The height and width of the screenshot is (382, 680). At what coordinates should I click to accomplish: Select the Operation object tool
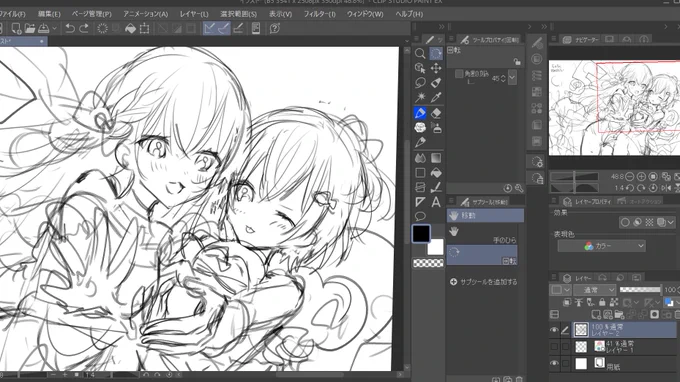pyautogui.click(x=420, y=68)
